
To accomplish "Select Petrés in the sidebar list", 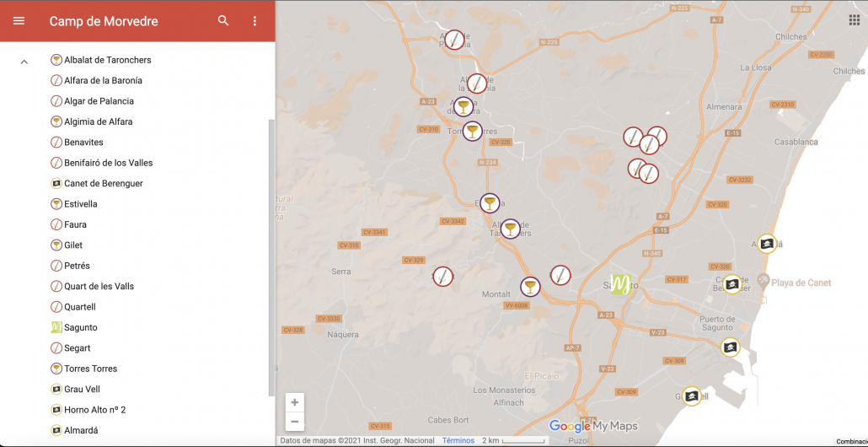I will (x=77, y=266).
